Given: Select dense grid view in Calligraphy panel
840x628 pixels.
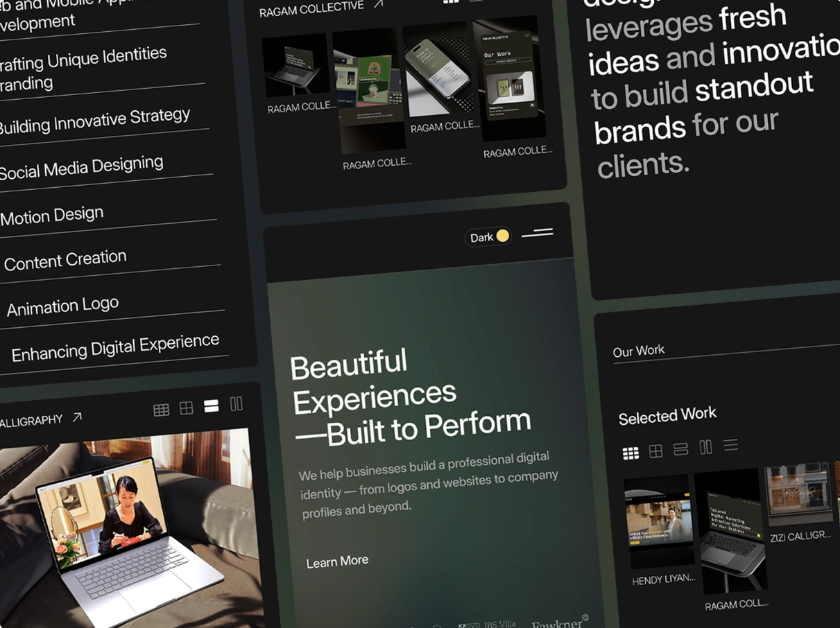Looking at the screenshot, I should pyautogui.click(x=161, y=410).
